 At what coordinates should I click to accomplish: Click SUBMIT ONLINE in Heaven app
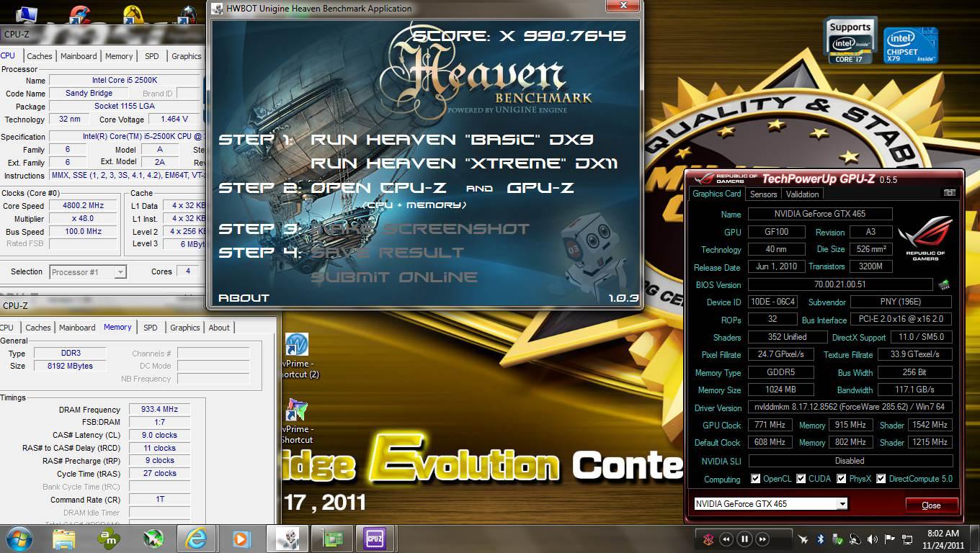pyautogui.click(x=394, y=277)
